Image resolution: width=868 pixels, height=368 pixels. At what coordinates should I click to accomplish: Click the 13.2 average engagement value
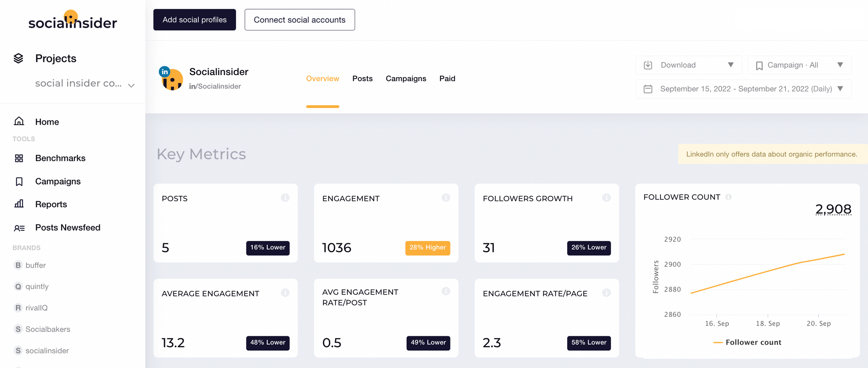click(x=173, y=343)
